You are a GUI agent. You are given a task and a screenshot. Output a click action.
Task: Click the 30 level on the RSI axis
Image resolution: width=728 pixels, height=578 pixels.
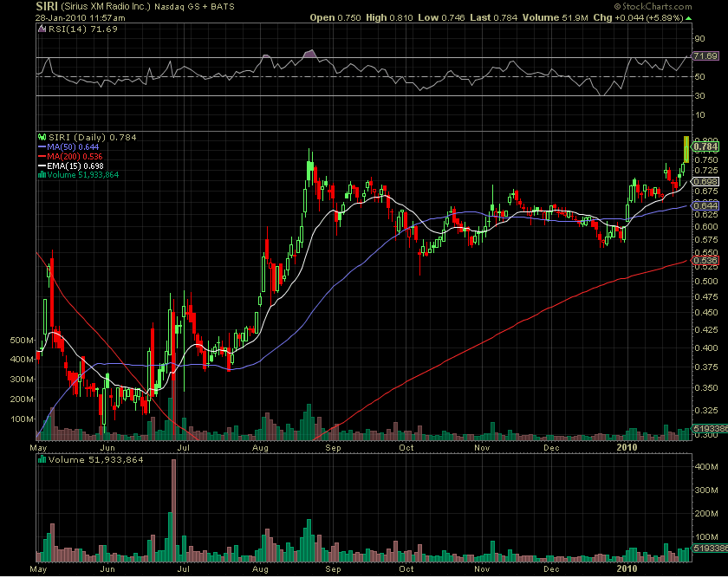point(699,95)
